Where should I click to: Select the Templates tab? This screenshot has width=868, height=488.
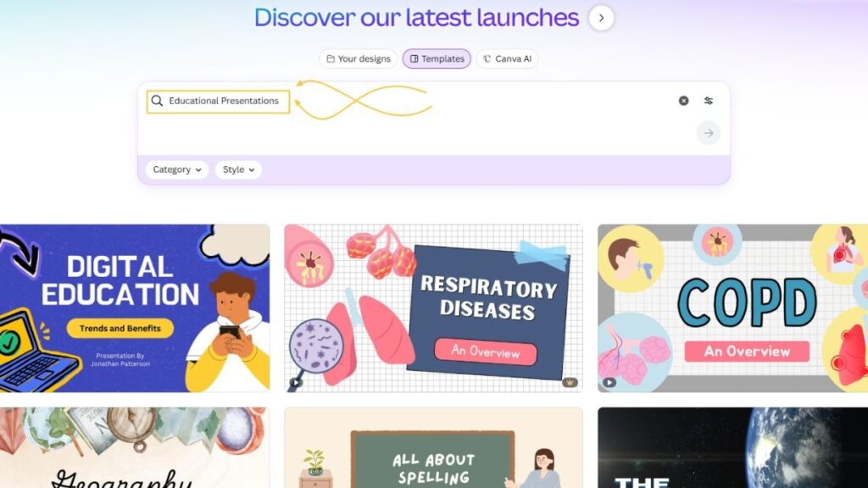437,58
